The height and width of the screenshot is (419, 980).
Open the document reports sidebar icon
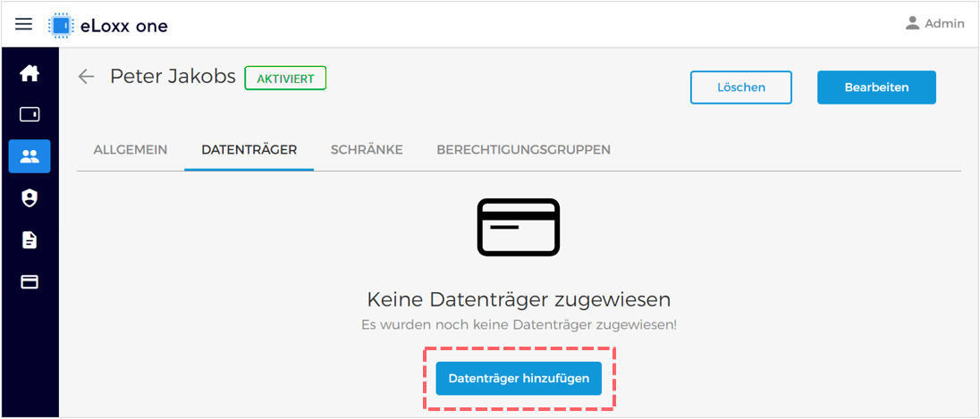click(x=30, y=240)
